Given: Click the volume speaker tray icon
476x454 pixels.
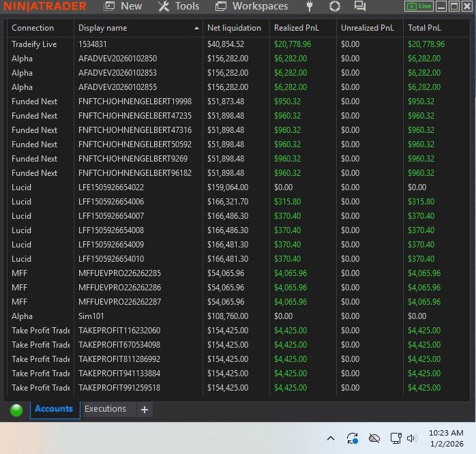Looking at the screenshot, I should pyautogui.click(x=412, y=438).
